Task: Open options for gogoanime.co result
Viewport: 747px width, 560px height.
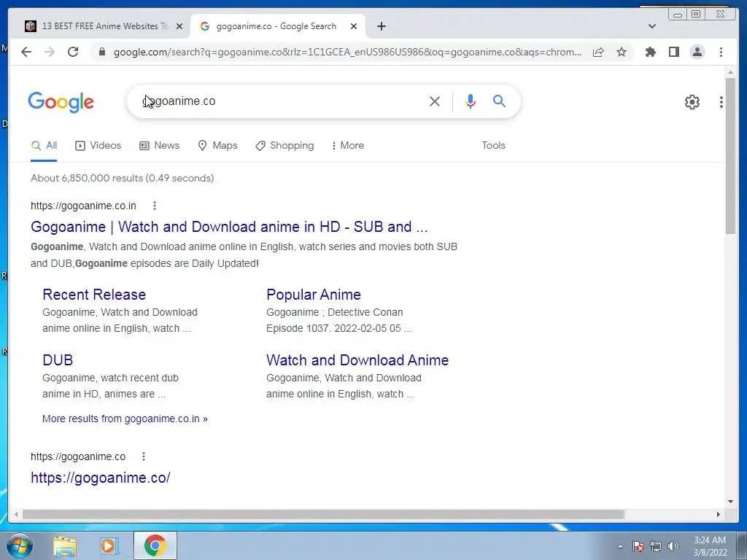Action: coord(144,456)
